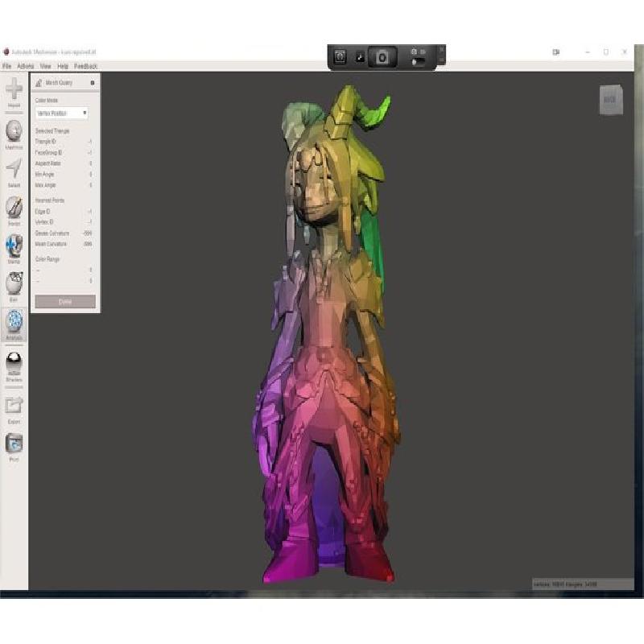Click the Triangle ID value
Screen dimensions: 644x644
90,142
